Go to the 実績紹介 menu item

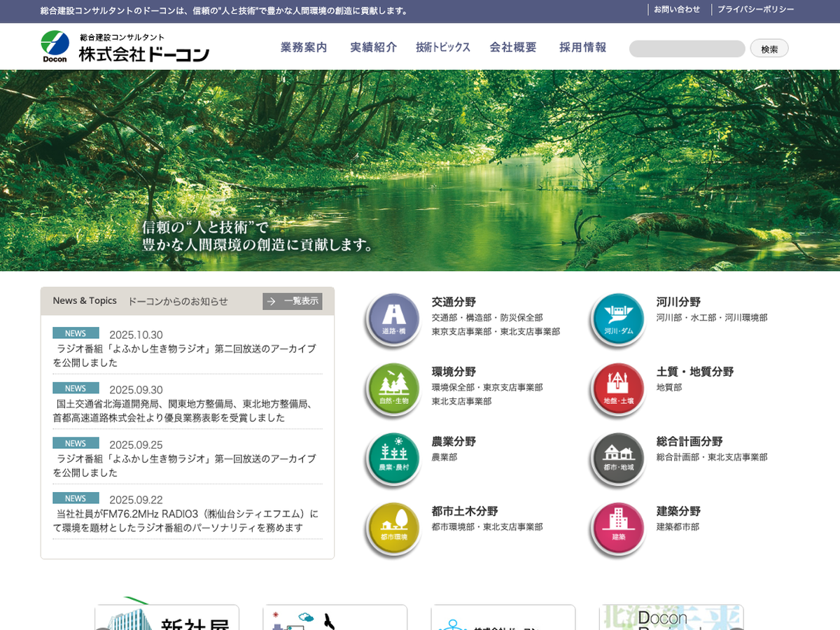pyautogui.click(x=373, y=48)
